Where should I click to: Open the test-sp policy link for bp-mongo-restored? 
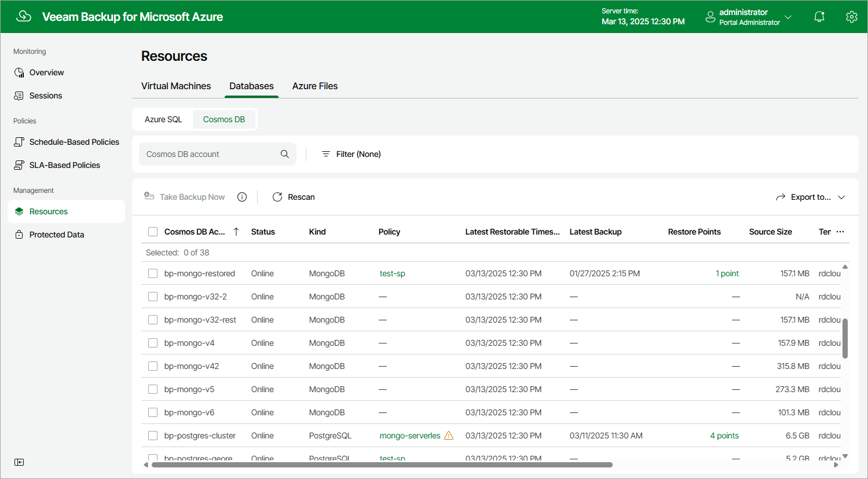click(x=393, y=273)
